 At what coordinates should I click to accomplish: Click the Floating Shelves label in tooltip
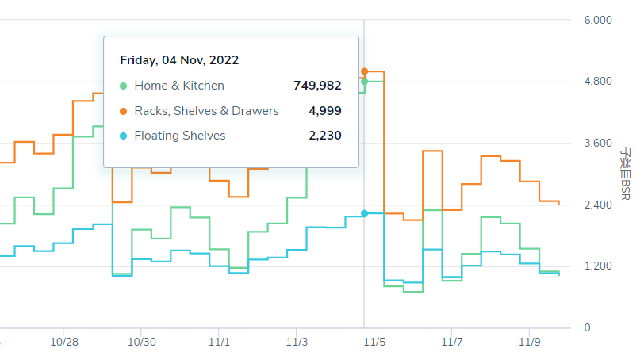click(x=180, y=136)
